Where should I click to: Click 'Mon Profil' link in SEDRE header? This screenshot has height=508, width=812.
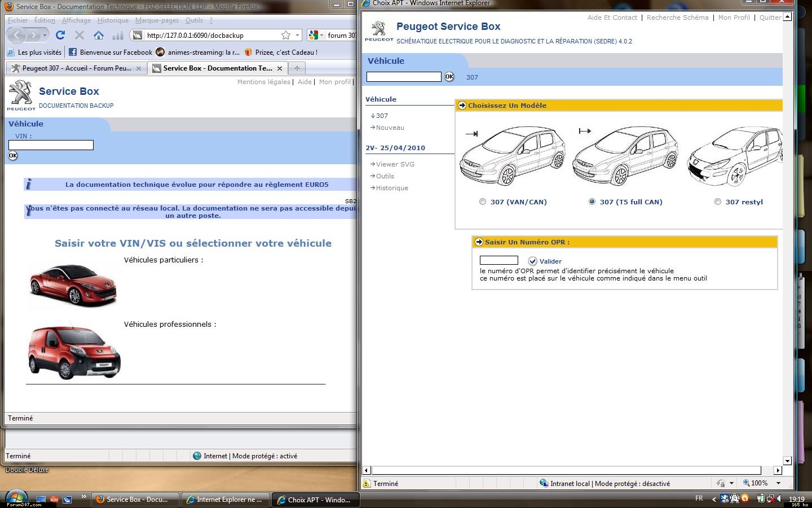[734, 17]
